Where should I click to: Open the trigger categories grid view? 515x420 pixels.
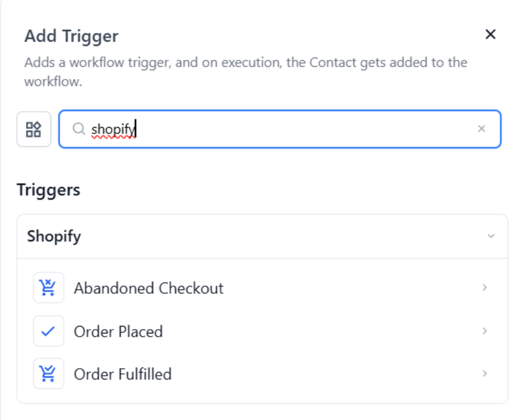[33, 129]
